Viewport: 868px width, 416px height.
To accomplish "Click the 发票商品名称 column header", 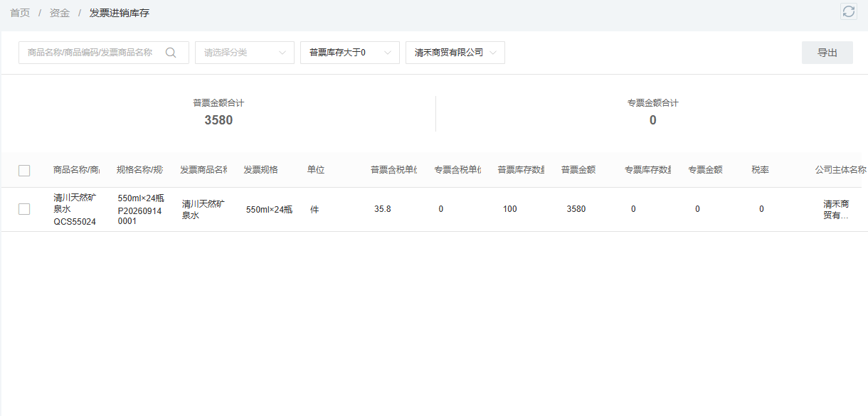I will point(203,170).
